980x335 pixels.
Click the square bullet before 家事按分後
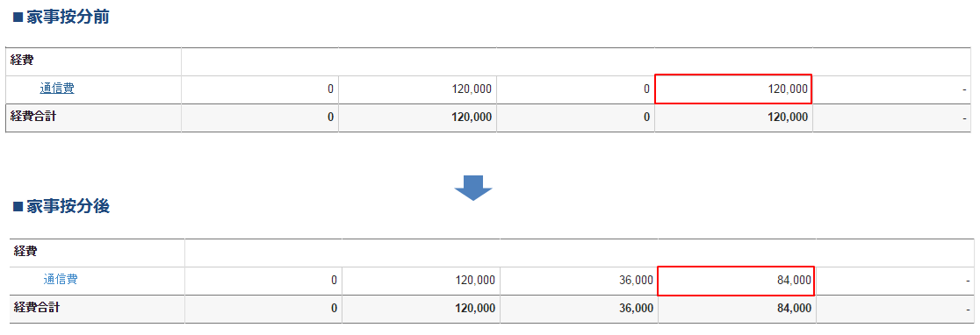(x=18, y=207)
